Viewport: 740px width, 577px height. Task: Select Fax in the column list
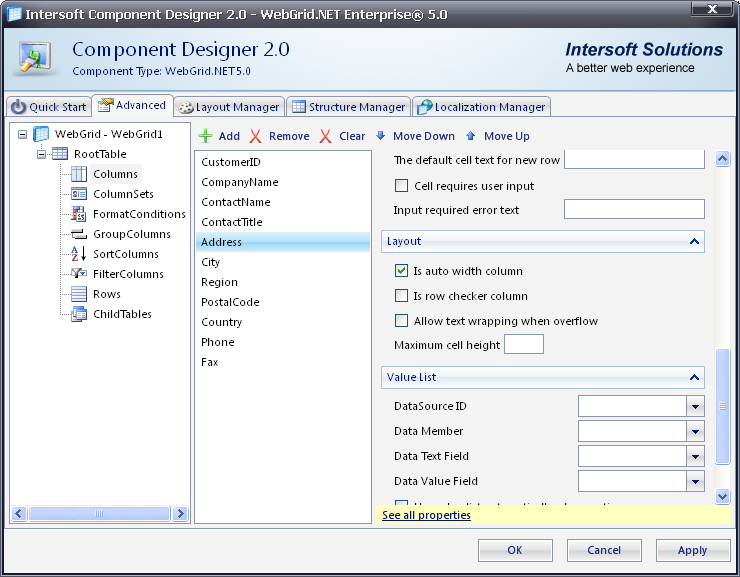[283, 362]
